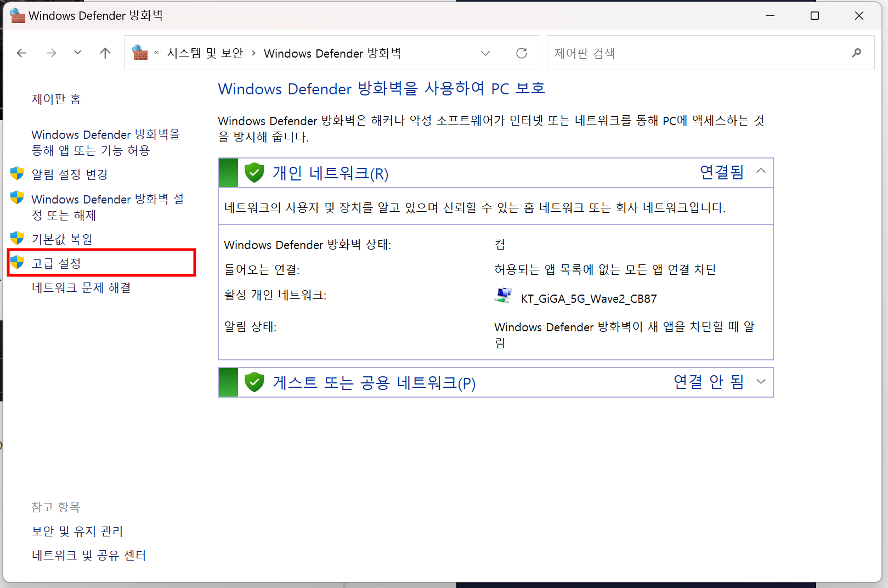The height and width of the screenshot is (588, 888).
Task: Click shield icon beside 방화벽 설정 또는 해제
Action: tap(17, 197)
